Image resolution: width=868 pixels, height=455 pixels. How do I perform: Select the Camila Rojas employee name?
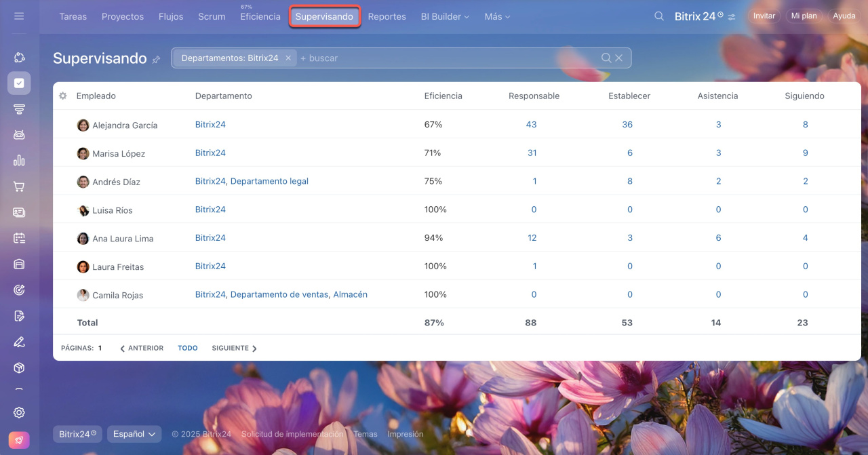118,296
